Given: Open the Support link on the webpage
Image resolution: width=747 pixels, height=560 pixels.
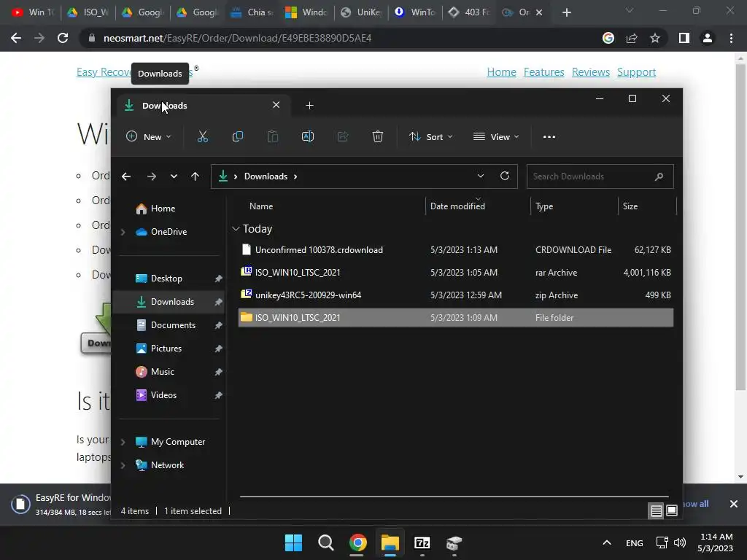Looking at the screenshot, I should pos(636,72).
